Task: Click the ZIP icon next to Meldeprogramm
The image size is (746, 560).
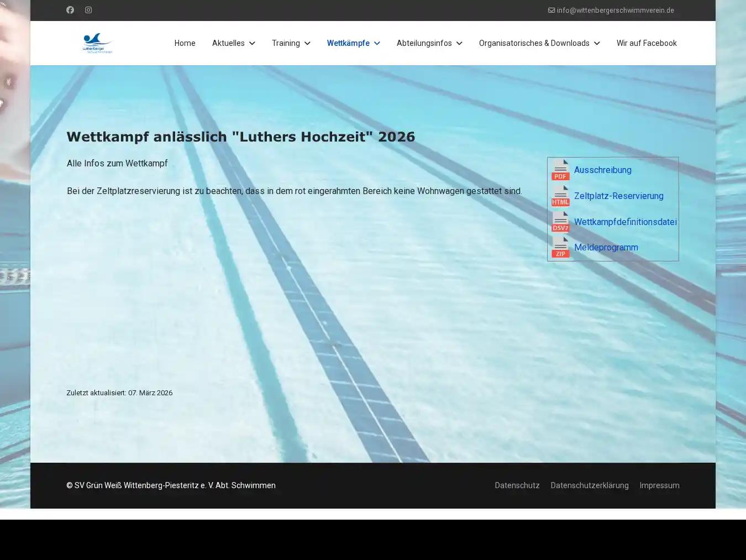Action: click(560, 248)
